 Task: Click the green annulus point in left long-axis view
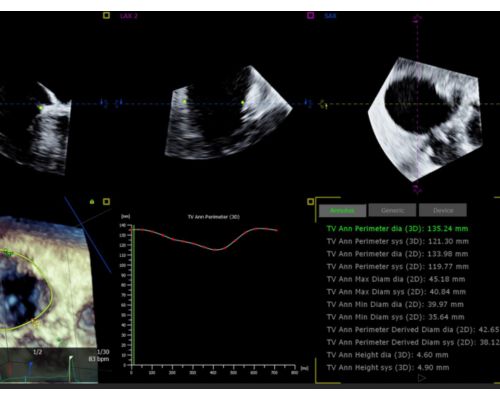[x=40, y=107]
